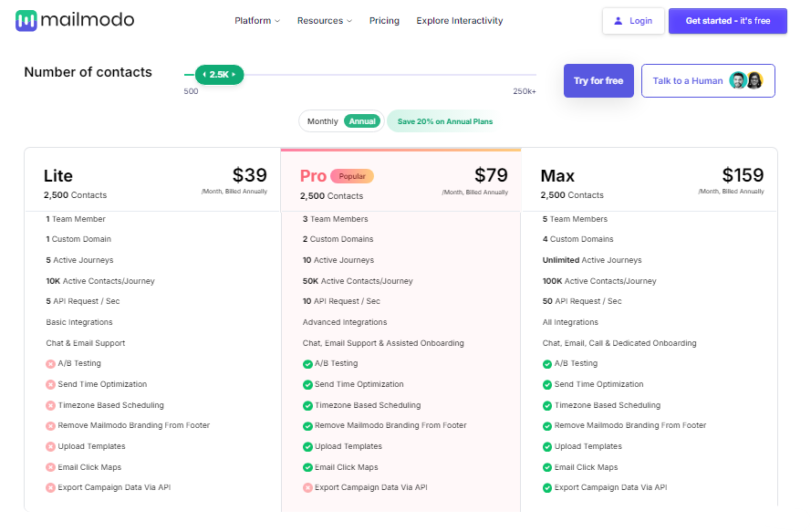Click 'Advanced Integrations' in Pro
Image resolution: width=811 pixels, height=532 pixels.
[x=345, y=322]
